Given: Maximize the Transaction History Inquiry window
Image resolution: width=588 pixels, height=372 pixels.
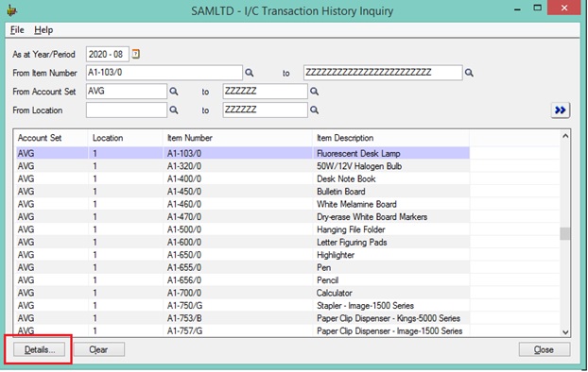Looking at the screenshot, I should [x=537, y=8].
